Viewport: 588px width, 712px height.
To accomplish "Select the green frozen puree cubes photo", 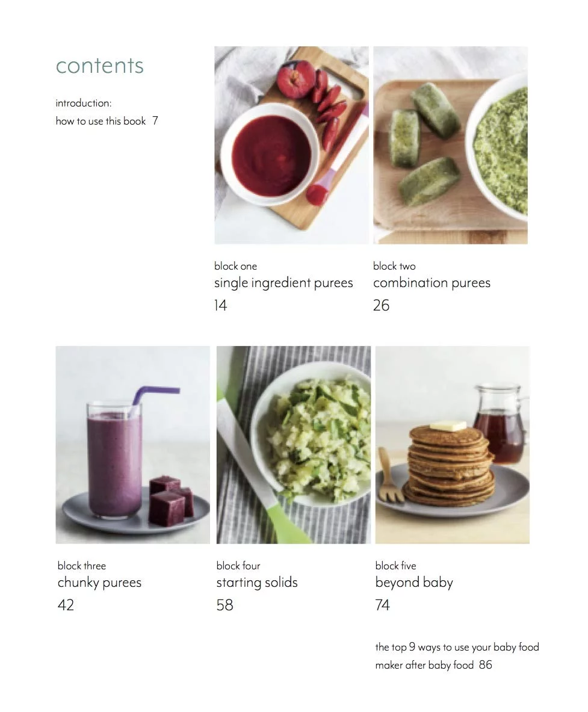I will point(450,145).
